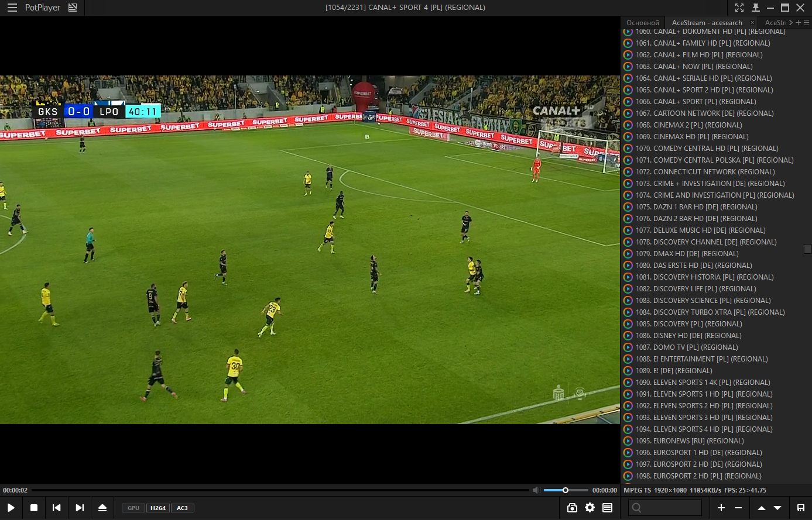This screenshot has height=520, width=812.
Task: Stop the current playback
Action: pos(34,508)
